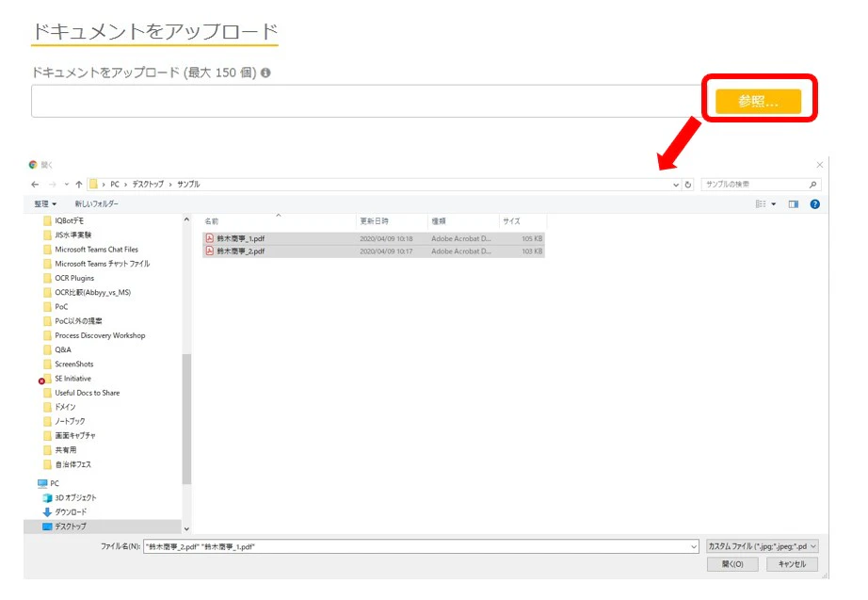This screenshot has width=868, height=600.
Task: Go back with the left arrow icon
Action: click(36, 185)
